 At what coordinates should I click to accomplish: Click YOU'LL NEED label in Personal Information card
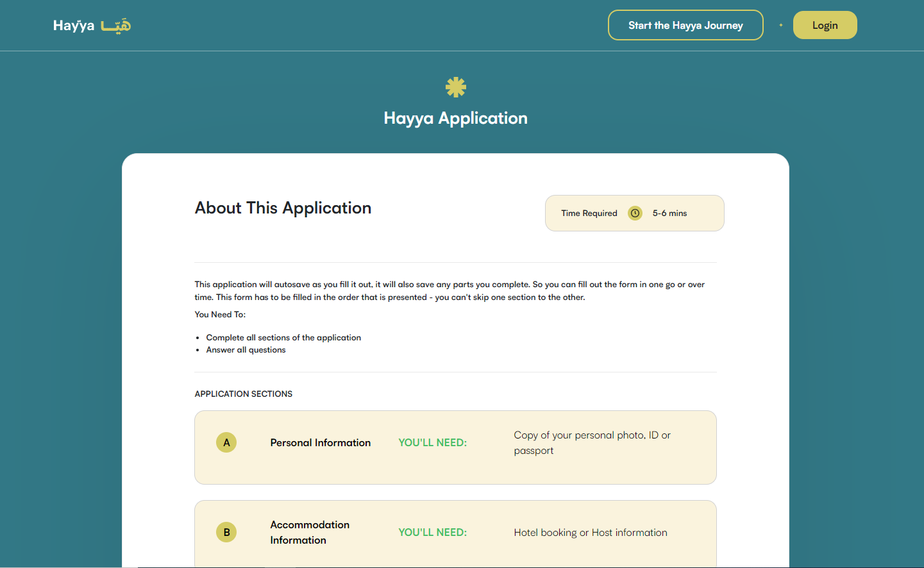tap(433, 442)
